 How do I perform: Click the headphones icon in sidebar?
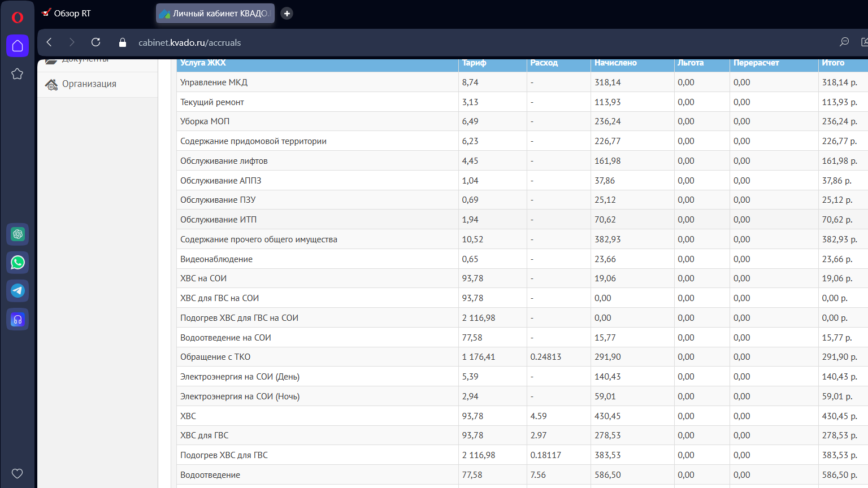click(18, 320)
